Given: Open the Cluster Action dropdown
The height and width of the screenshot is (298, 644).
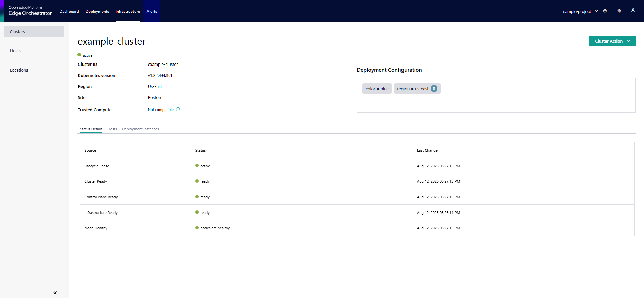Looking at the screenshot, I should pyautogui.click(x=612, y=41).
